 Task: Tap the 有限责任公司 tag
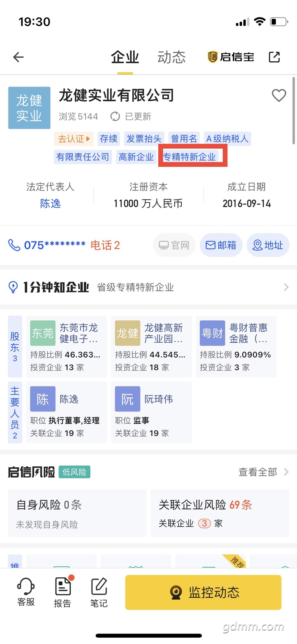[83, 157]
